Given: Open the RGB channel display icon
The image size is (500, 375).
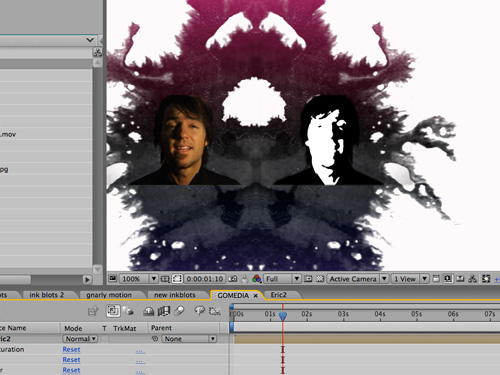Looking at the screenshot, I should coord(256,279).
